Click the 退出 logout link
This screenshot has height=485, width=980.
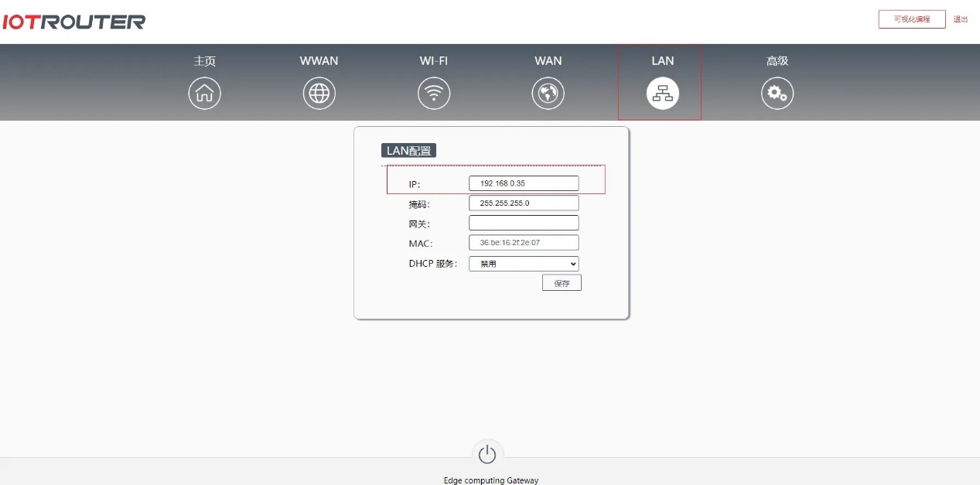point(960,19)
